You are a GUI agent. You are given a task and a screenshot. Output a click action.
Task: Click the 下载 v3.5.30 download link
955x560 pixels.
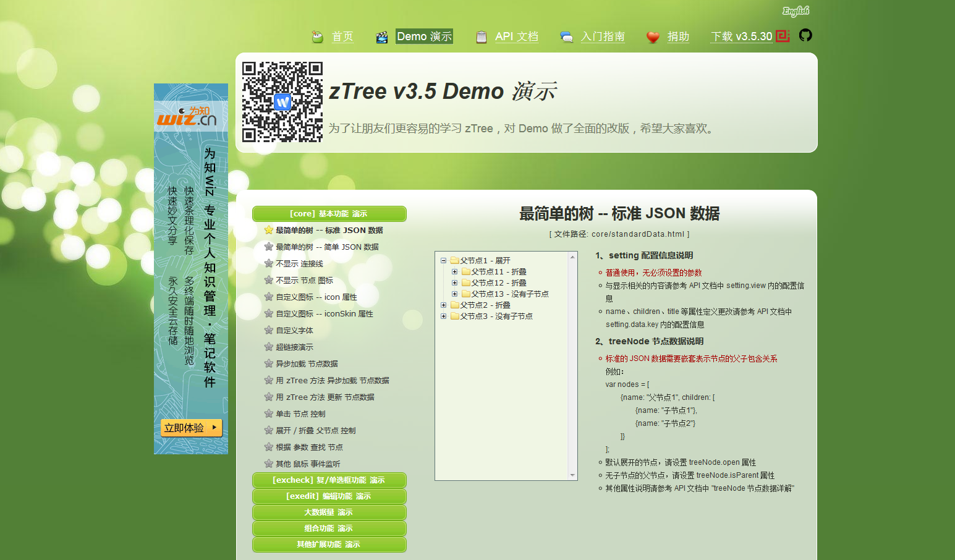[x=742, y=36]
